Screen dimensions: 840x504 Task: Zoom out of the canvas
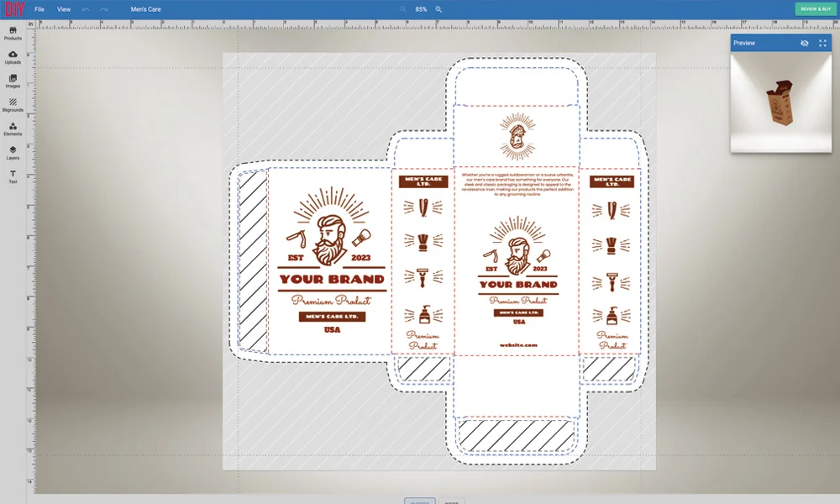[x=404, y=8]
